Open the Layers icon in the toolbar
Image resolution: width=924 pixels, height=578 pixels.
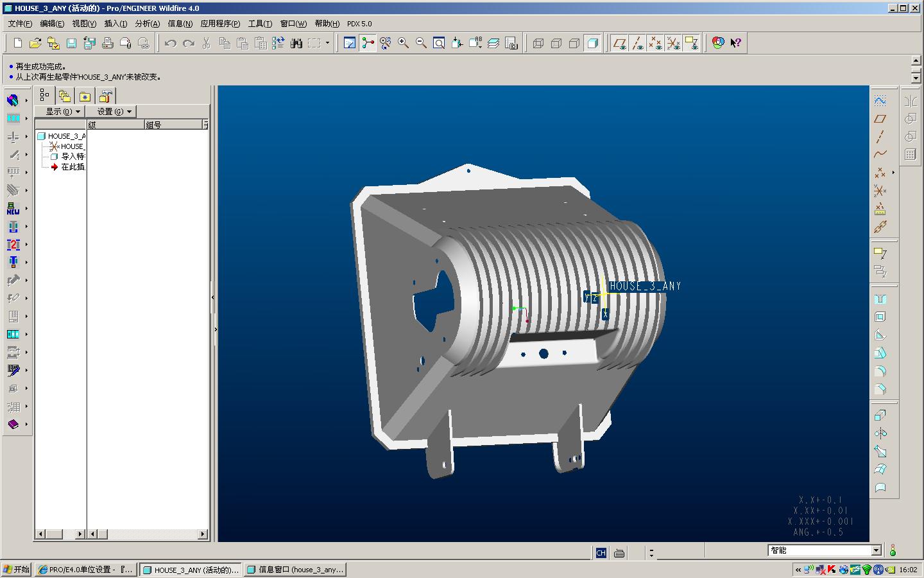(493, 43)
